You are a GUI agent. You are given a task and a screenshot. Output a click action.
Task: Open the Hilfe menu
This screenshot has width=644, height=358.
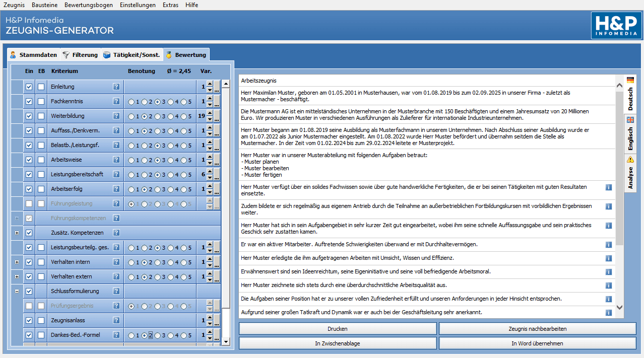click(x=191, y=5)
